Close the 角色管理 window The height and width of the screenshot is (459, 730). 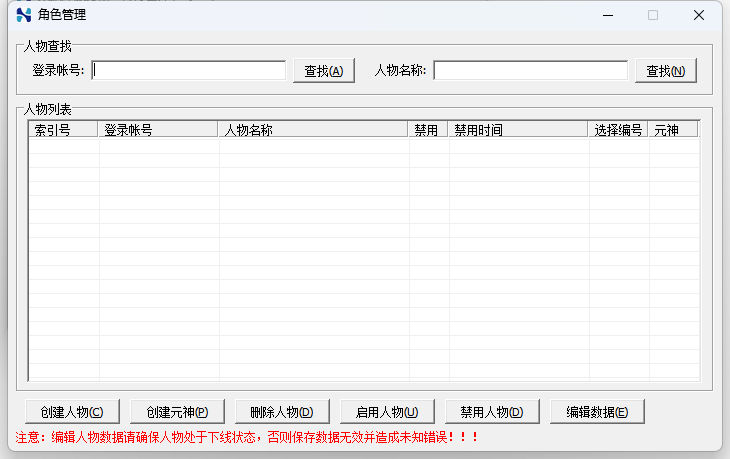tap(700, 15)
